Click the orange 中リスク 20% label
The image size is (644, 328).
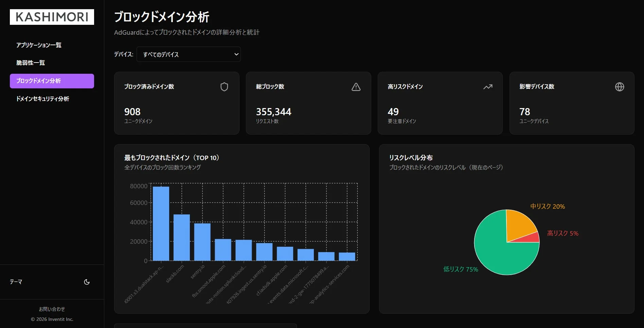pyautogui.click(x=547, y=206)
